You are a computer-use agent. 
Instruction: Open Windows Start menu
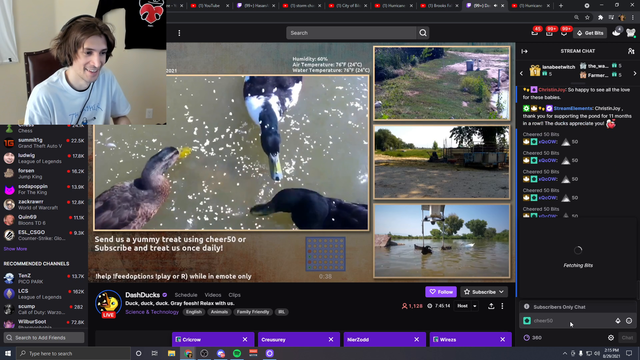pos(8,353)
